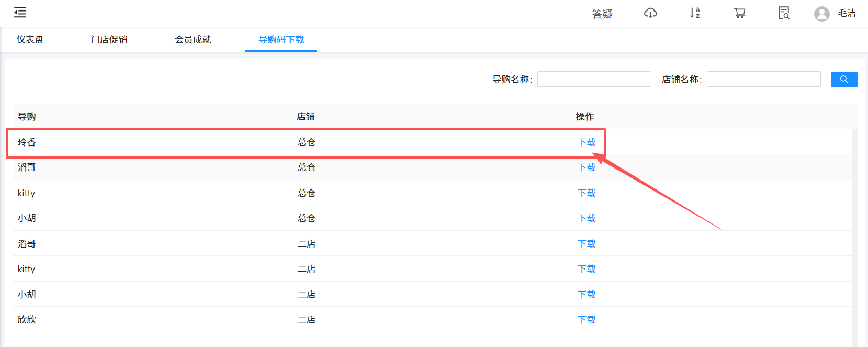868x347 pixels.
Task: Focus the 导购名称 input field
Action: [x=594, y=79]
